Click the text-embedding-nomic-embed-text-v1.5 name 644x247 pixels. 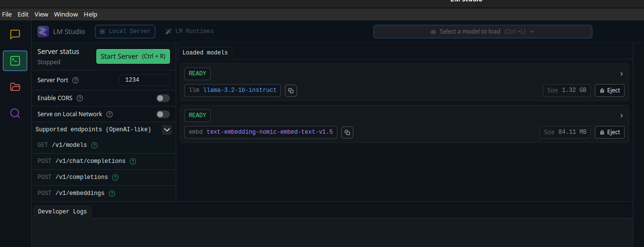270,132
